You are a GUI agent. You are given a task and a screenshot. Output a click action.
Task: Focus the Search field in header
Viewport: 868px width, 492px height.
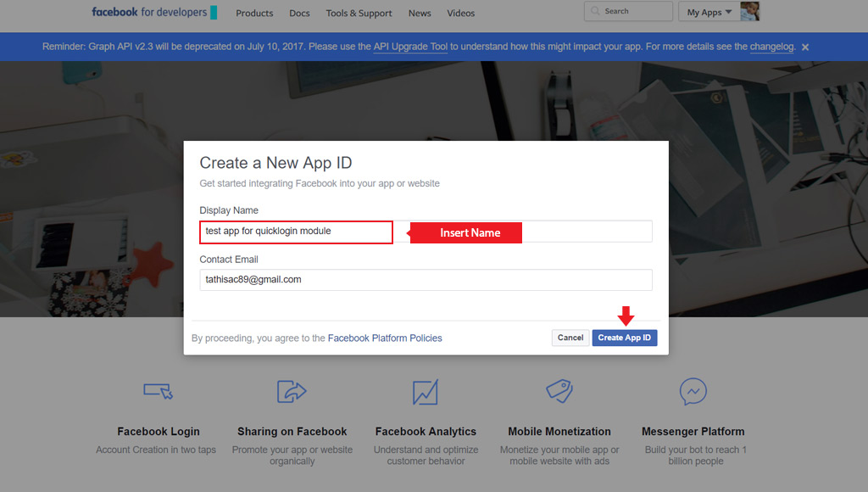pos(628,11)
